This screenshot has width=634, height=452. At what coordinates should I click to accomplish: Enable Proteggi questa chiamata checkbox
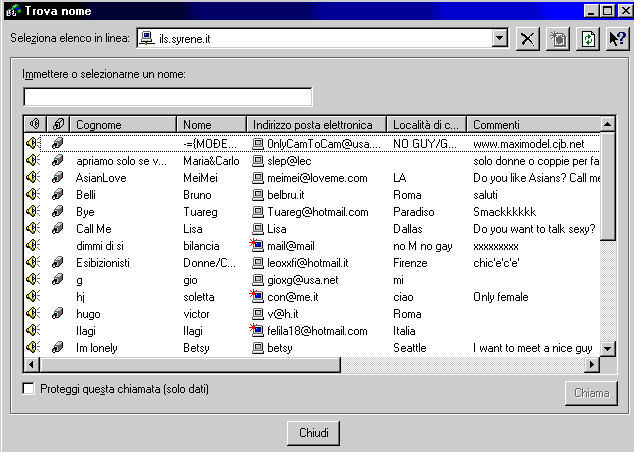[x=29, y=389]
